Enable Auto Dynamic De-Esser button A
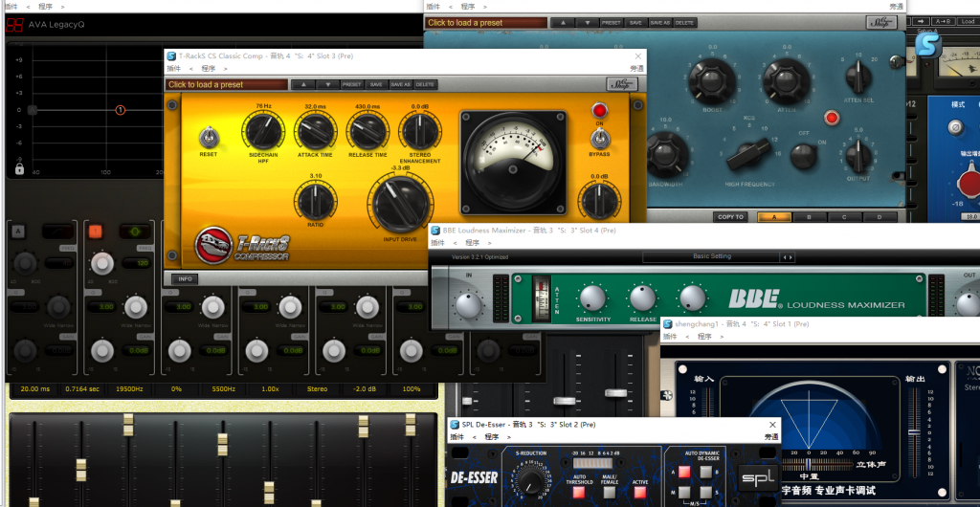980x507 pixels. [685, 472]
